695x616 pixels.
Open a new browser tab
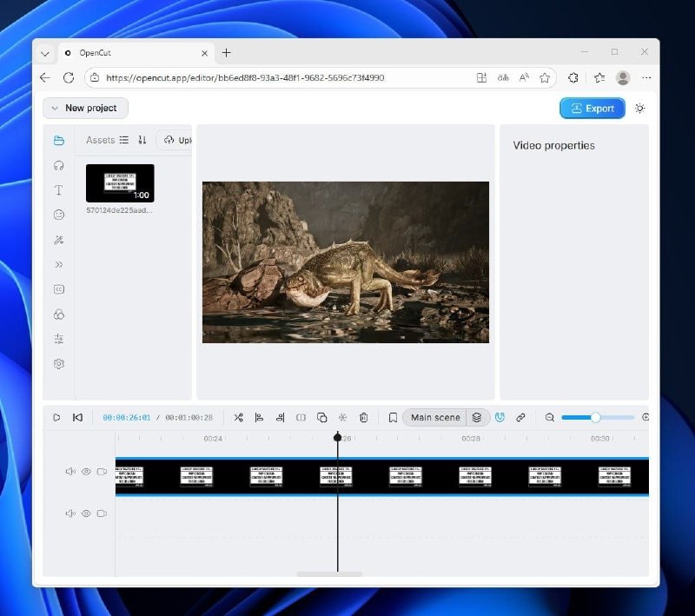[227, 53]
